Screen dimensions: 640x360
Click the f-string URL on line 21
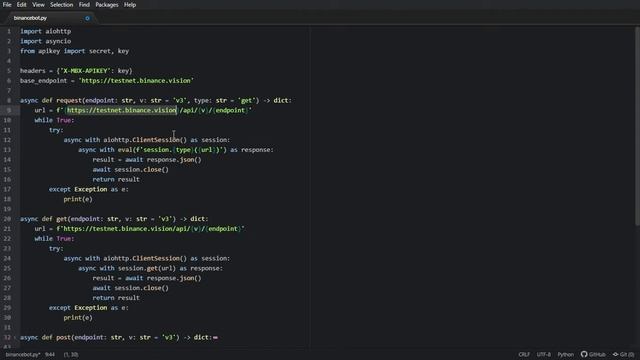150,229
